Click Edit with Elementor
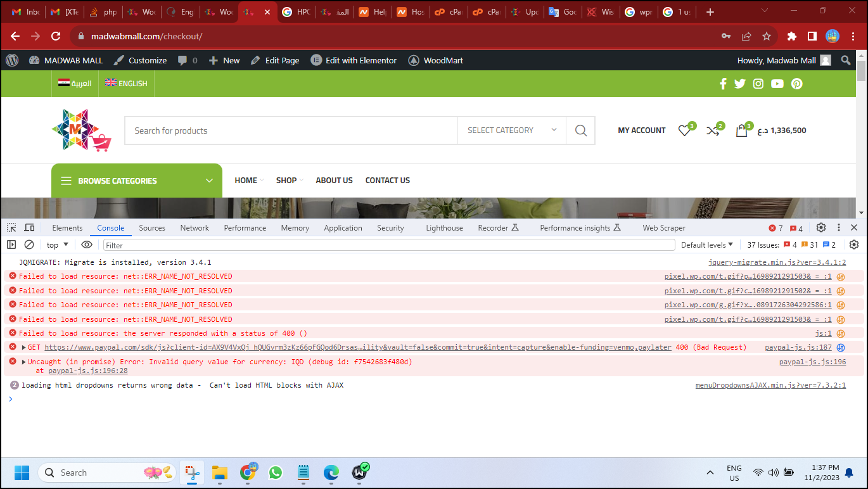 point(354,60)
